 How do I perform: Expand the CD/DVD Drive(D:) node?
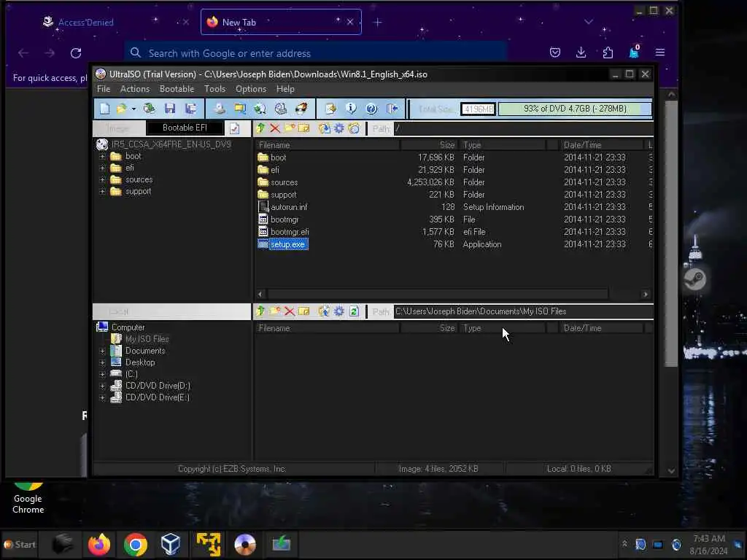coord(102,386)
